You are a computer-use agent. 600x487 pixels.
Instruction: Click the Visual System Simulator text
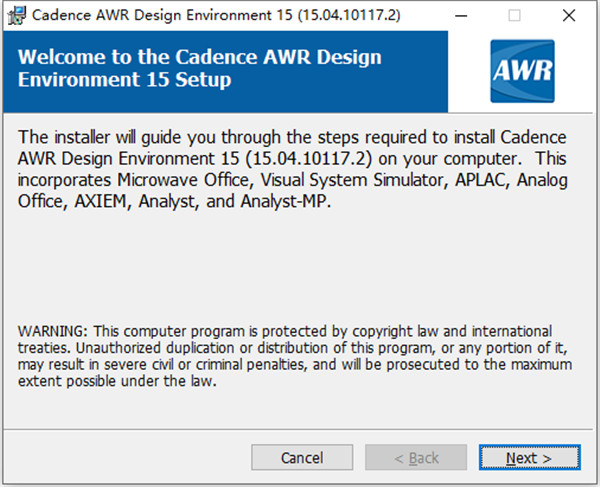[354, 180]
